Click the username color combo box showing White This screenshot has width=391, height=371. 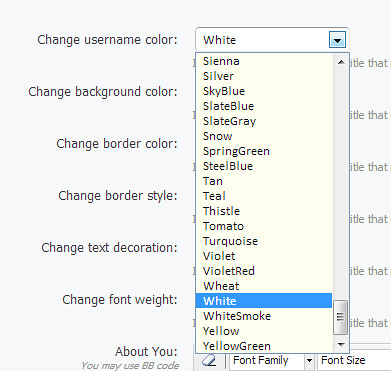[x=272, y=40]
